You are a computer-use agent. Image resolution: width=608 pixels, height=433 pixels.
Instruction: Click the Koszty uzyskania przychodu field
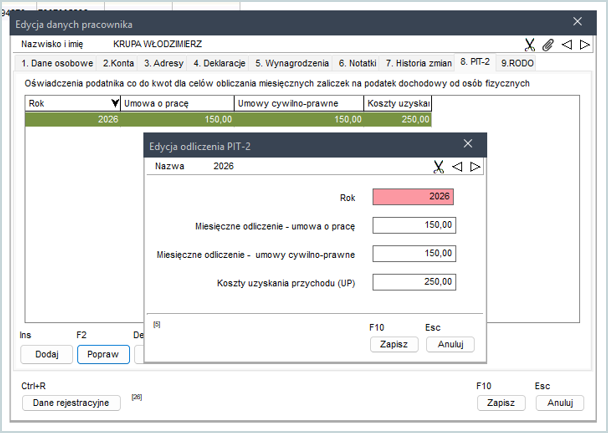point(414,282)
